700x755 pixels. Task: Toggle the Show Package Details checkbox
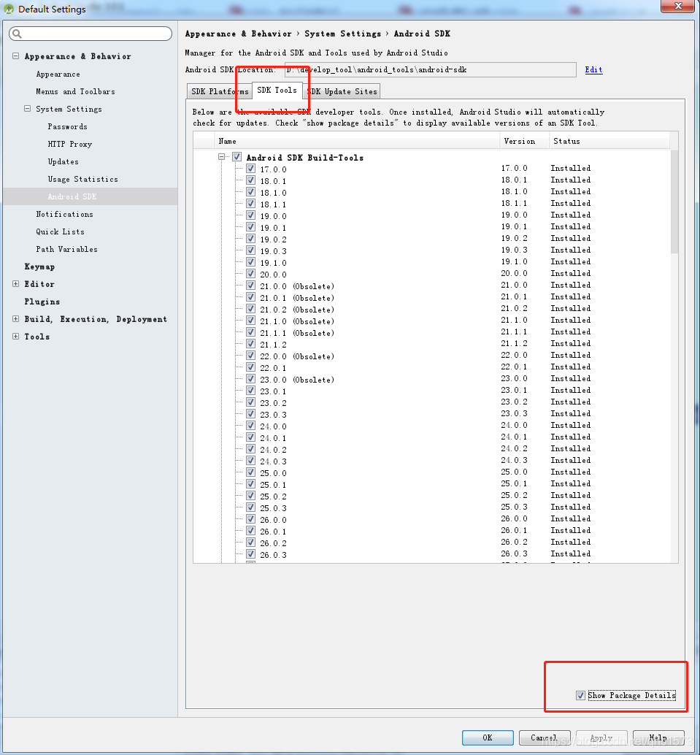point(580,695)
